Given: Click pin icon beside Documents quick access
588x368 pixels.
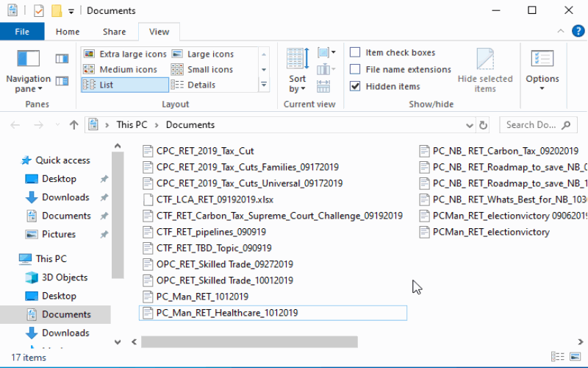Looking at the screenshot, I should [104, 216].
